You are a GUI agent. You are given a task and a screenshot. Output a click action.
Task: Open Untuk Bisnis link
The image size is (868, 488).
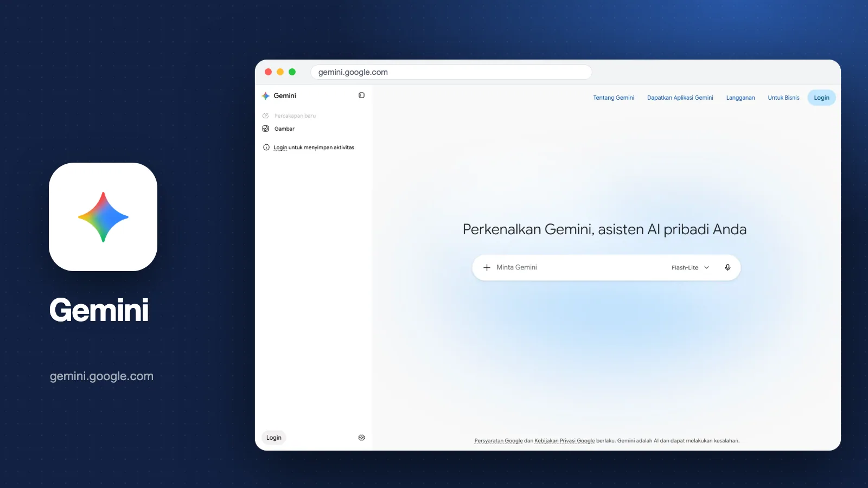pos(783,98)
